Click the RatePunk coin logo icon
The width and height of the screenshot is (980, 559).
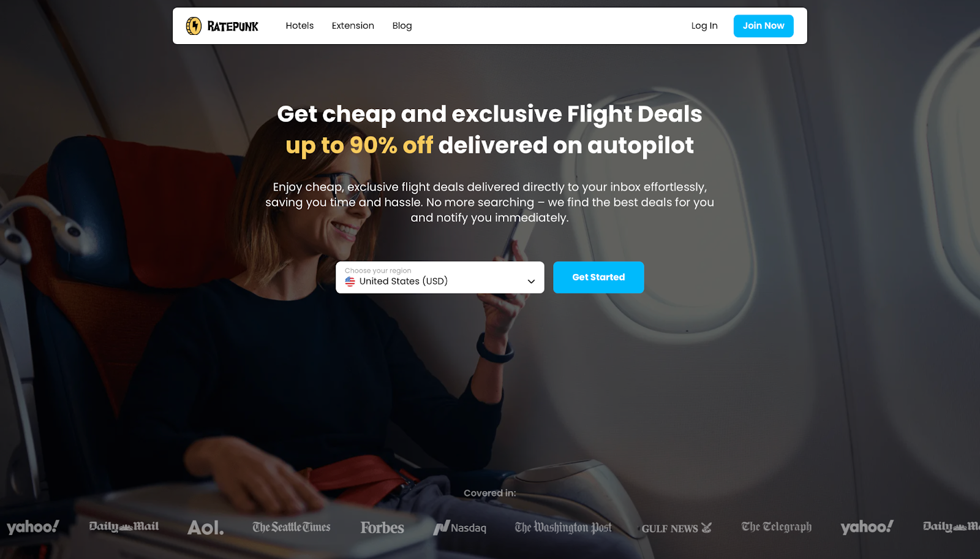click(194, 26)
